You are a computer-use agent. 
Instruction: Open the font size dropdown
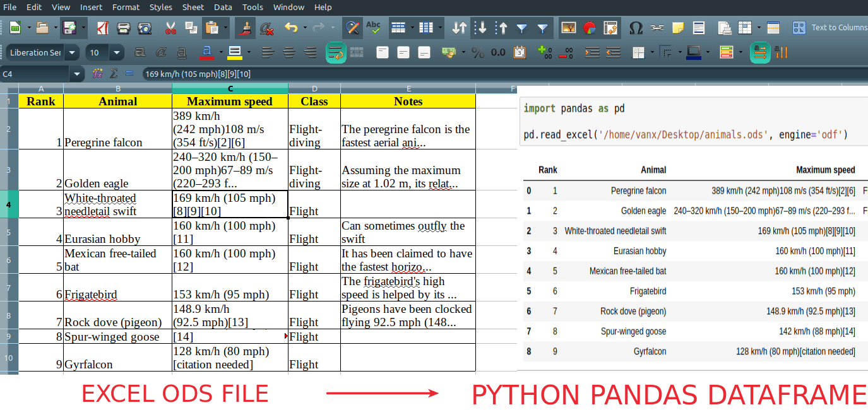(116, 52)
